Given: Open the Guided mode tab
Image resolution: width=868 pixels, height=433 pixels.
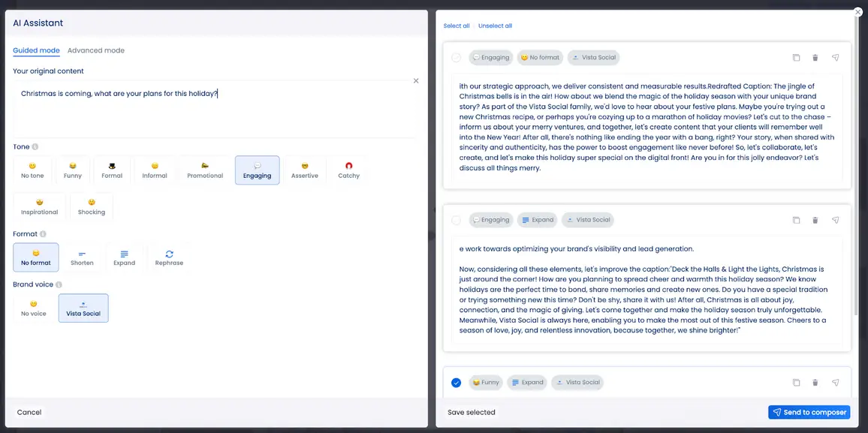Looking at the screenshot, I should point(35,50).
